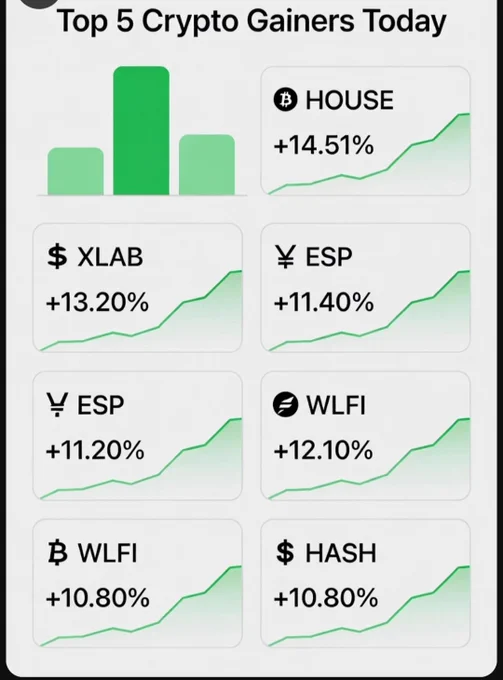Click the yen icon beside ESP +11.40%
Image resolution: width=503 pixels, height=680 pixels.
click(x=286, y=257)
